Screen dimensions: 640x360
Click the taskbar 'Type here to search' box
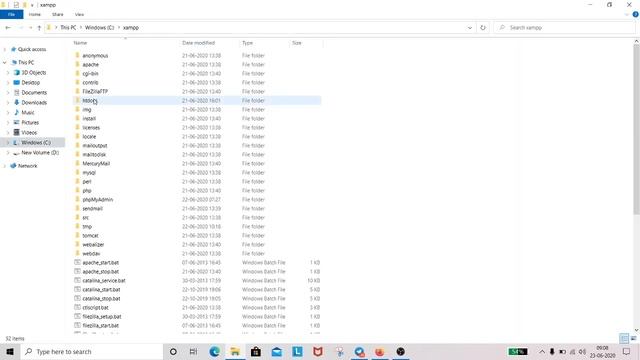tap(91, 351)
